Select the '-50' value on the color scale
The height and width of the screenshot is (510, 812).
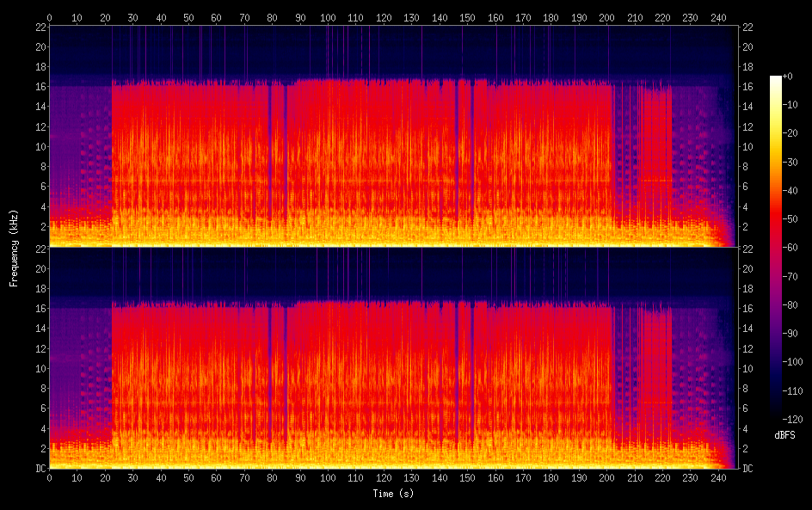pos(790,219)
